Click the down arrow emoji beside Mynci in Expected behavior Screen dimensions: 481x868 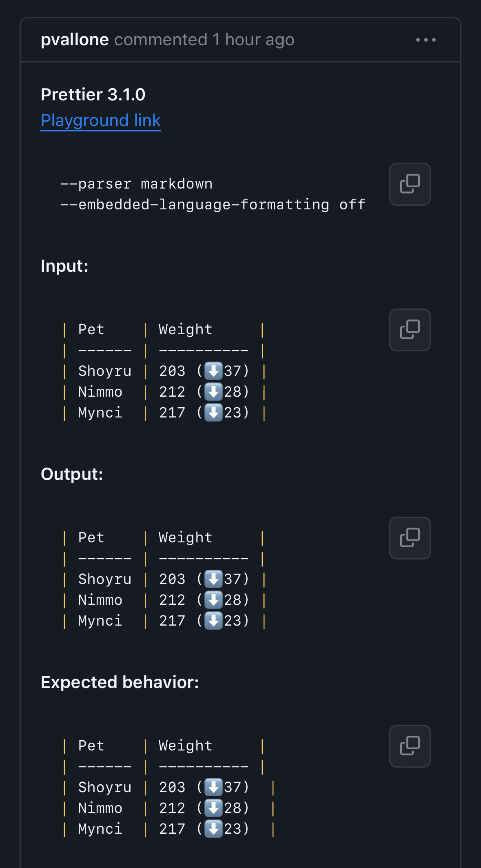[x=214, y=828]
